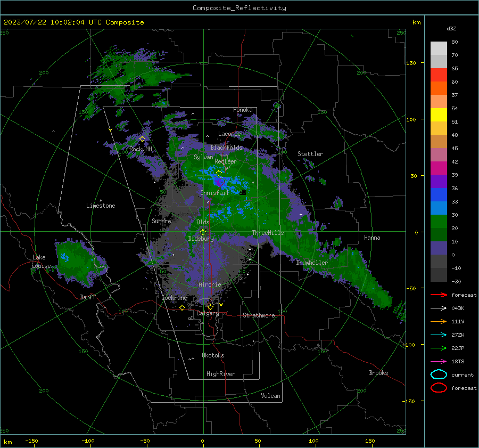Viewport: 479px width, 448px height.
Task: Click the red forecast arrow in legend
Action: [x=439, y=295]
